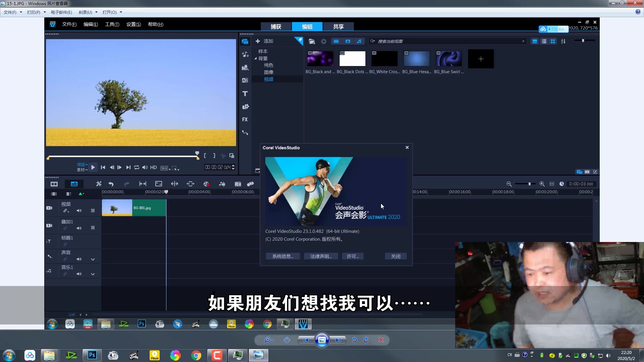The image size is (644, 362).
Task: Expand 视频 category under 样本
Action: coord(268,79)
